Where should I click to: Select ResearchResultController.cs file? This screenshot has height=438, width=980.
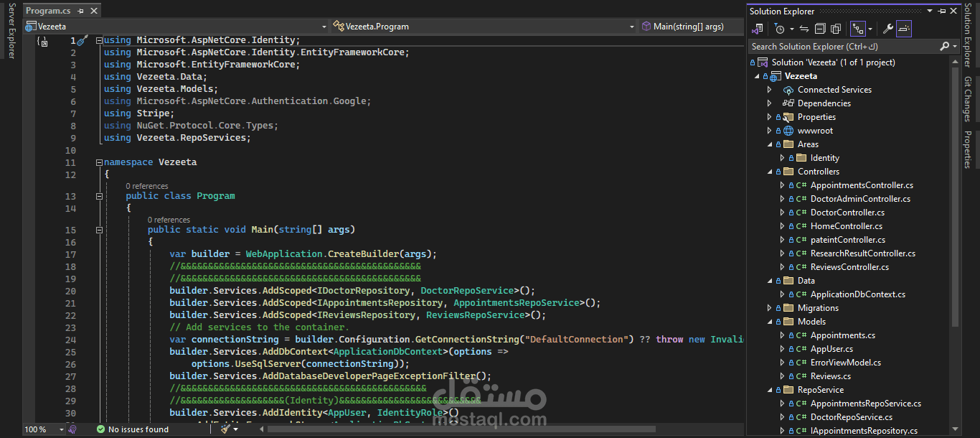pos(863,253)
